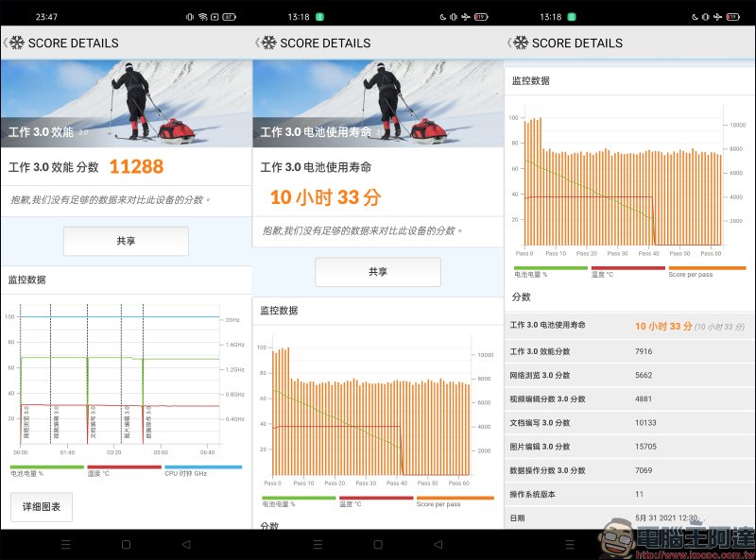
Task: Tap the snowflake logo in the middle phone header
Action: pos(269,42)
